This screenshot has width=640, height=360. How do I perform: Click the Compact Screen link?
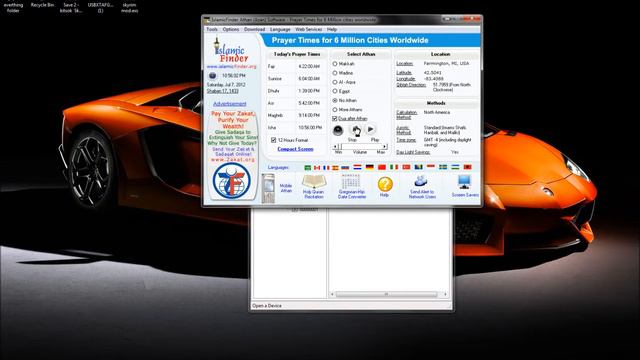(296, 149)
